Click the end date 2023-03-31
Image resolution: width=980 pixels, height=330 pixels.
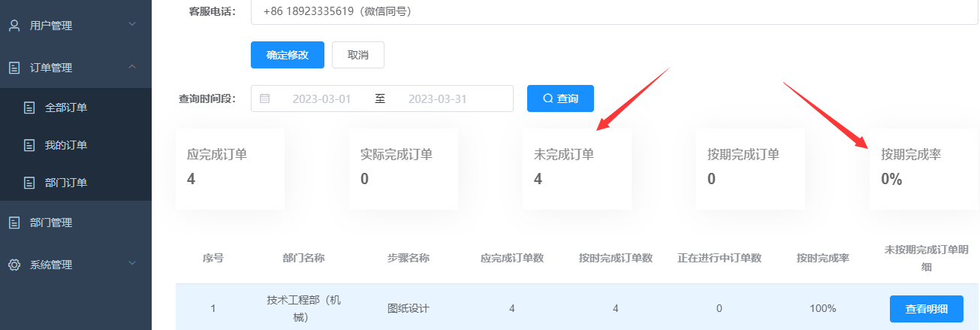[438, 98]
